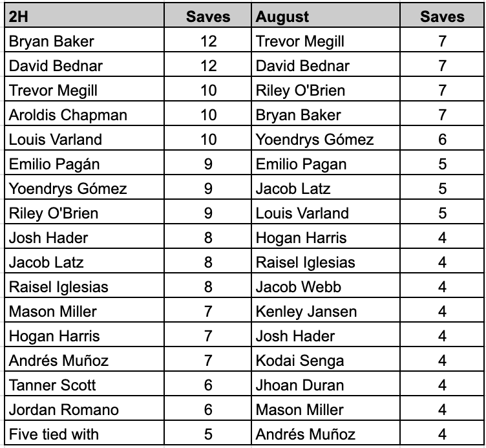The width and height of the screenshot is (486, 448).
Task: Click Yoendrys Gómez's August saves value 6
Action: [442, 138]
